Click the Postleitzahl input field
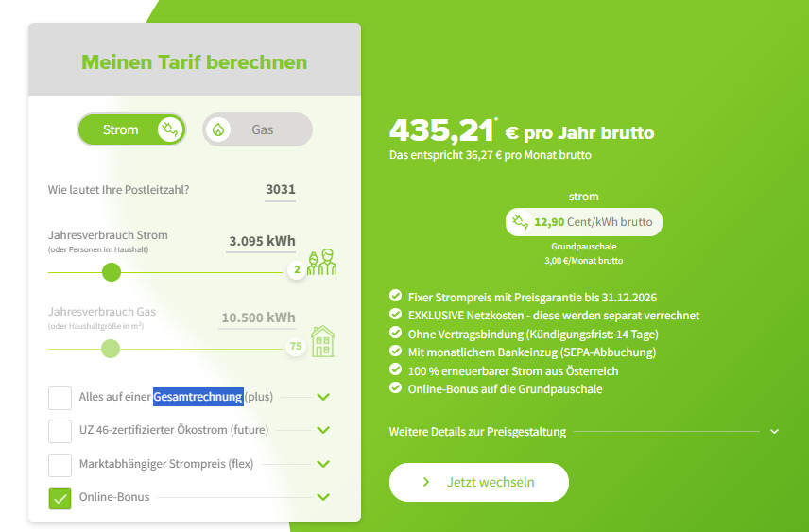Image resolution: width=809 pixels, height=532 pixels. (280, 189)
